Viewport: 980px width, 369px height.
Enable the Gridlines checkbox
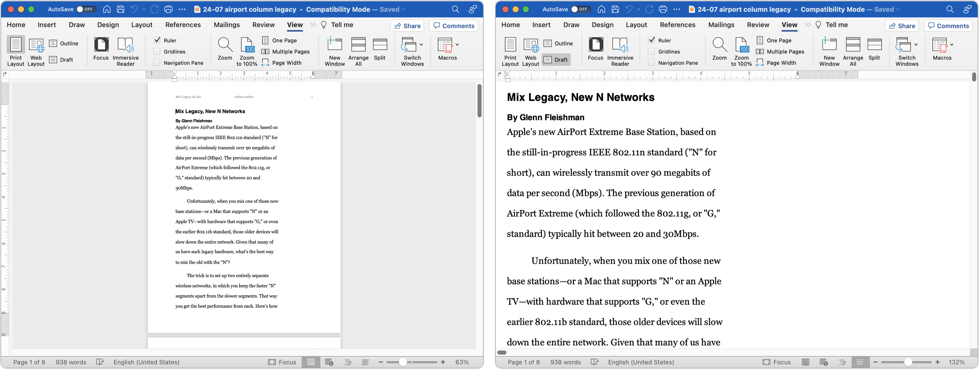pos(157,51)
